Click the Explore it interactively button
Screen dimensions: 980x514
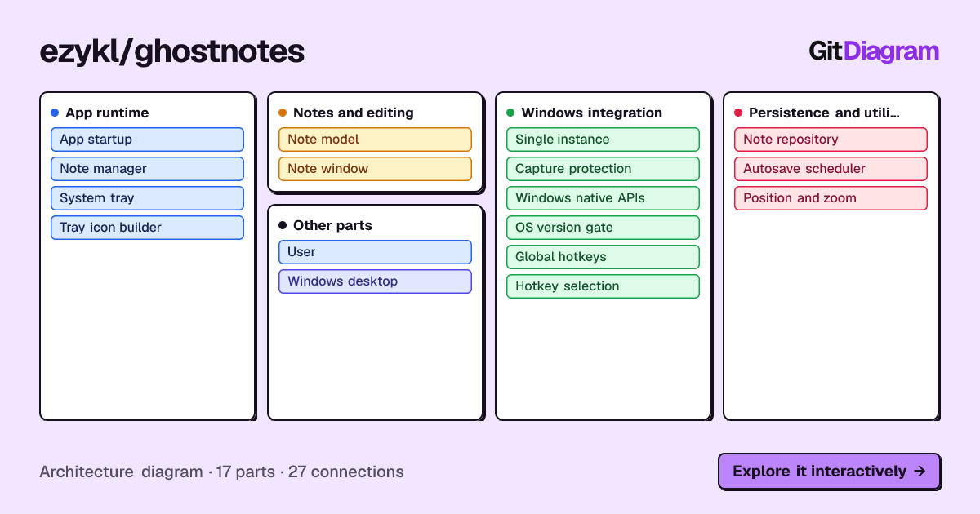coord(829,471)
